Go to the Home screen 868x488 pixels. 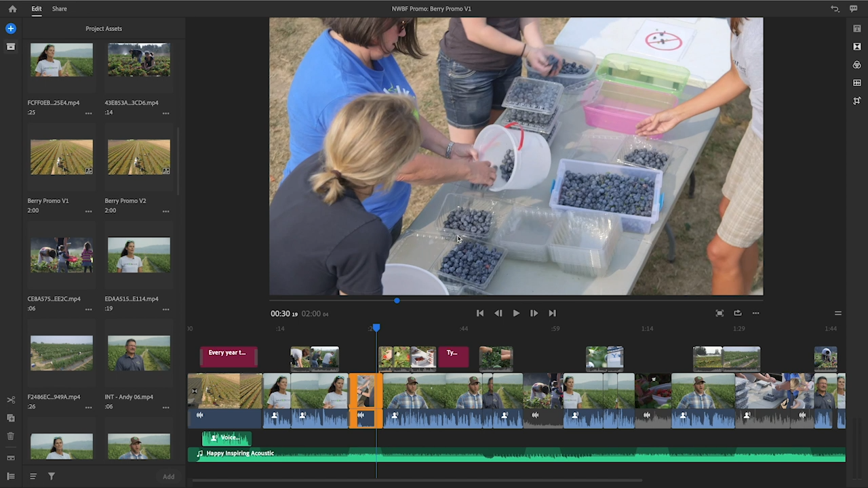(12, 9)
